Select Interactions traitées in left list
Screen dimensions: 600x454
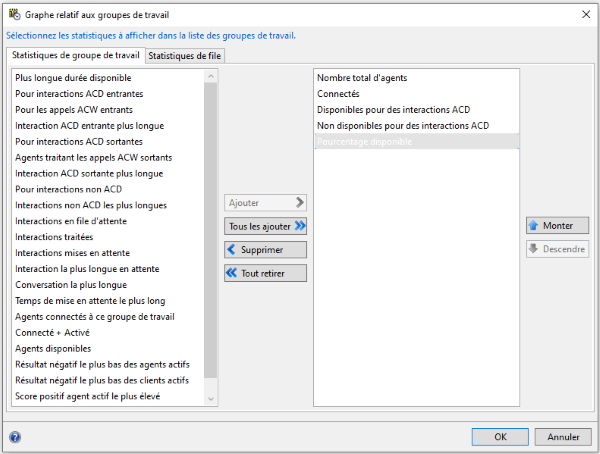point(54,237)
